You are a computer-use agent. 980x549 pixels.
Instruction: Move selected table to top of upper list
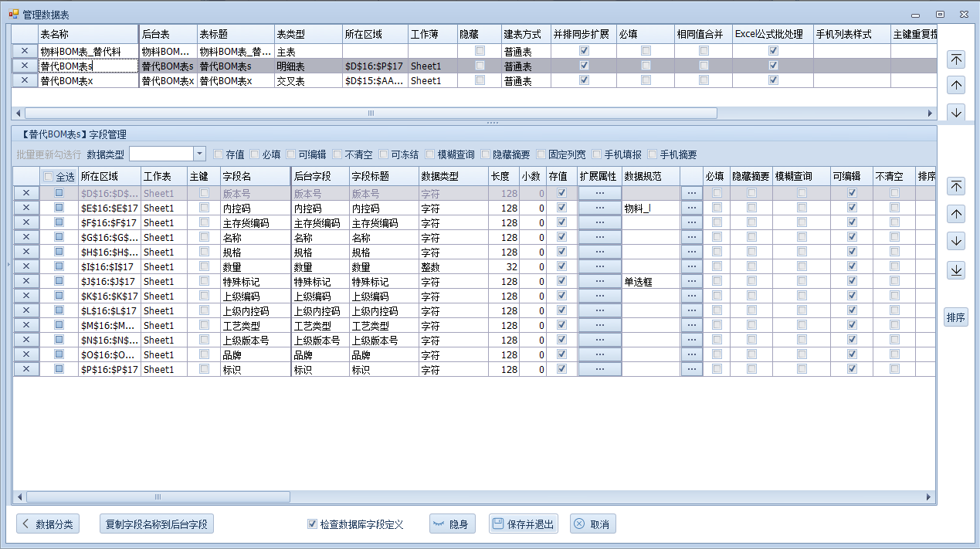956,59
